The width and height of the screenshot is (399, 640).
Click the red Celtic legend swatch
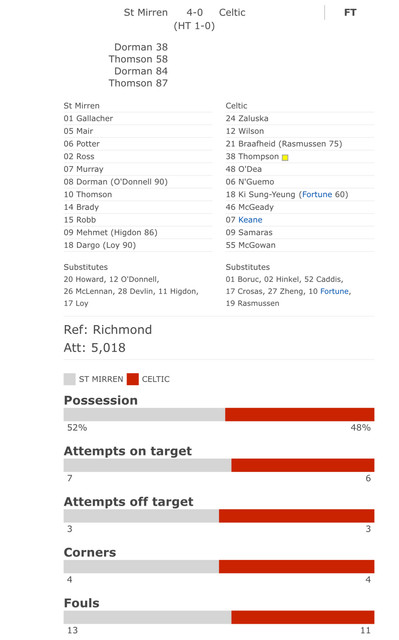click(133, 379)
